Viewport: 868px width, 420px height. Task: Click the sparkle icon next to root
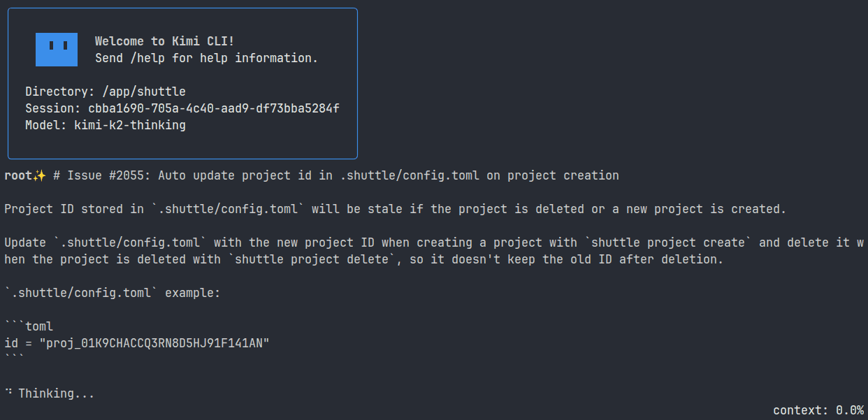(x=40, y=175)
